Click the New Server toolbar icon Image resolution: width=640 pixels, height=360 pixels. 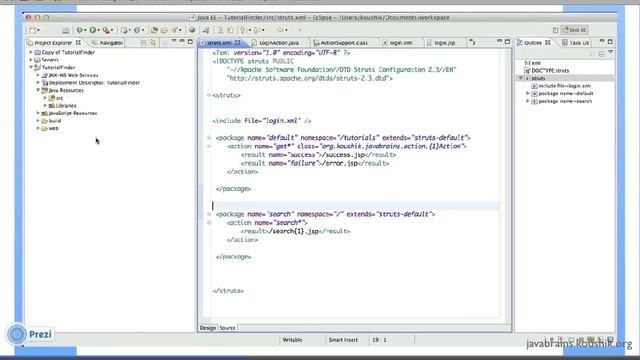pos(124,30)
